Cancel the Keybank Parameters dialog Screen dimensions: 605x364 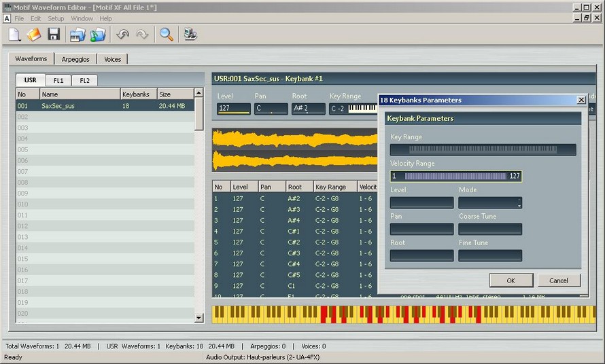(x=558, y=280)
